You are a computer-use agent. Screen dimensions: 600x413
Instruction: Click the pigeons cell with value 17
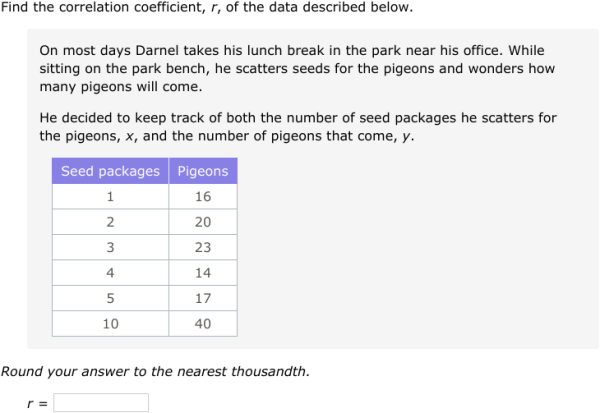203,298
